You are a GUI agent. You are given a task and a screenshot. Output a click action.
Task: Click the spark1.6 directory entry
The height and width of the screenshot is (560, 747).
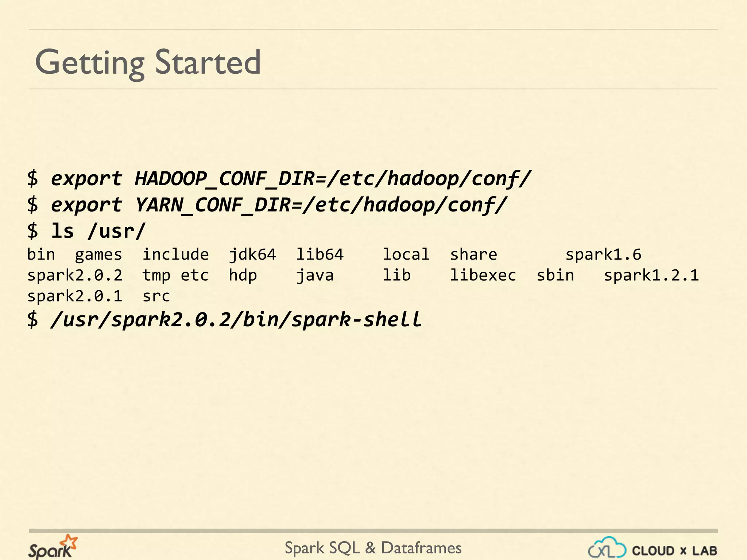click(603, 254)
